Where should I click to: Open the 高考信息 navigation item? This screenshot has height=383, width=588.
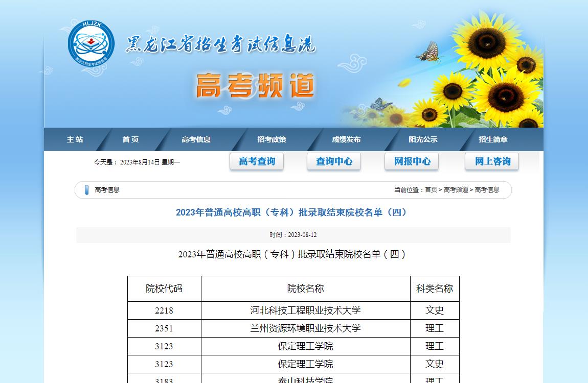[196, 139]
